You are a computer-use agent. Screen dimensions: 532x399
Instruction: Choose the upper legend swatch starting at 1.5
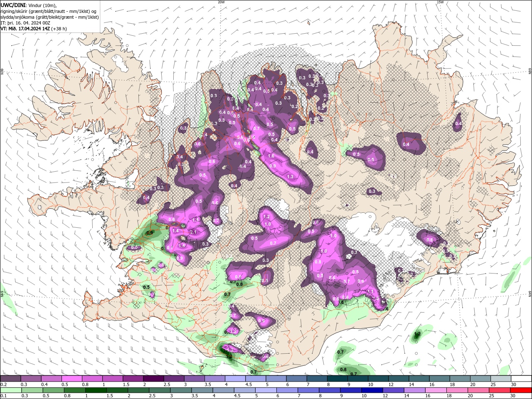tap(133, 378)
